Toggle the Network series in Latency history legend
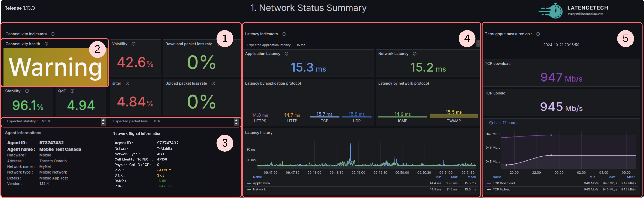The width and height of the screenshot is (644, 198). click(259, 190)
